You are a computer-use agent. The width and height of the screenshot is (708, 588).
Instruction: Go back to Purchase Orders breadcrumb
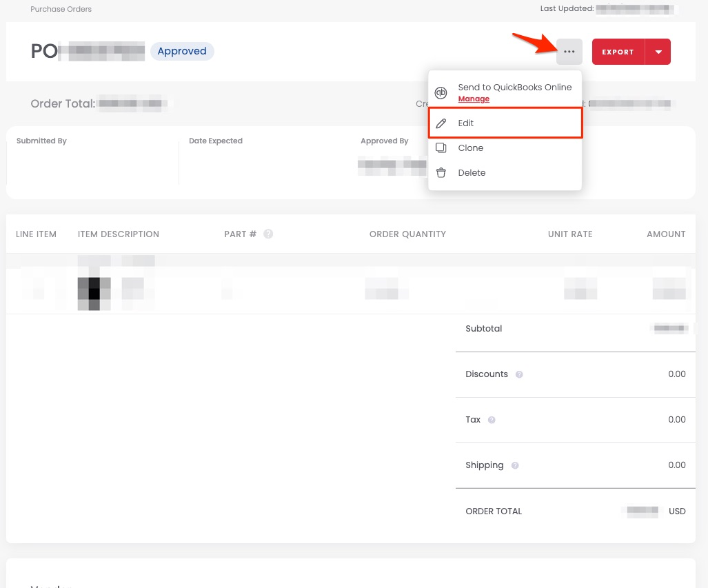pyautogui.click(x=61, y=9)
